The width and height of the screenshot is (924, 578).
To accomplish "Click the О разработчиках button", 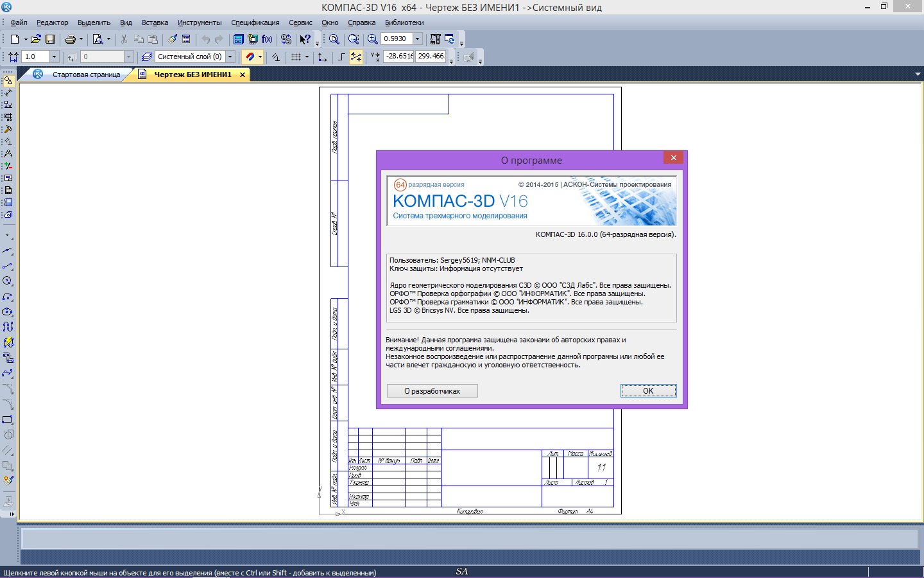I will 432,390.
